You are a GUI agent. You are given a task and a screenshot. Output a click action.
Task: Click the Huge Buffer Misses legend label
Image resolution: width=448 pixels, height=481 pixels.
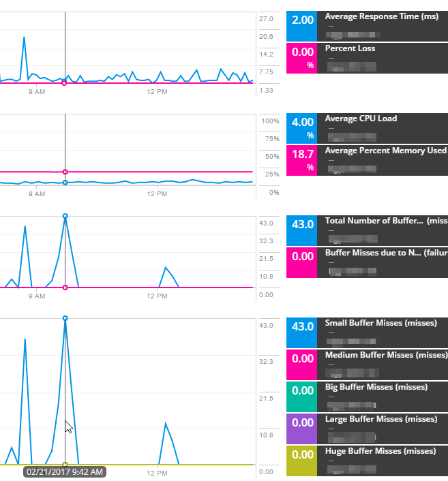click(380, 451)
